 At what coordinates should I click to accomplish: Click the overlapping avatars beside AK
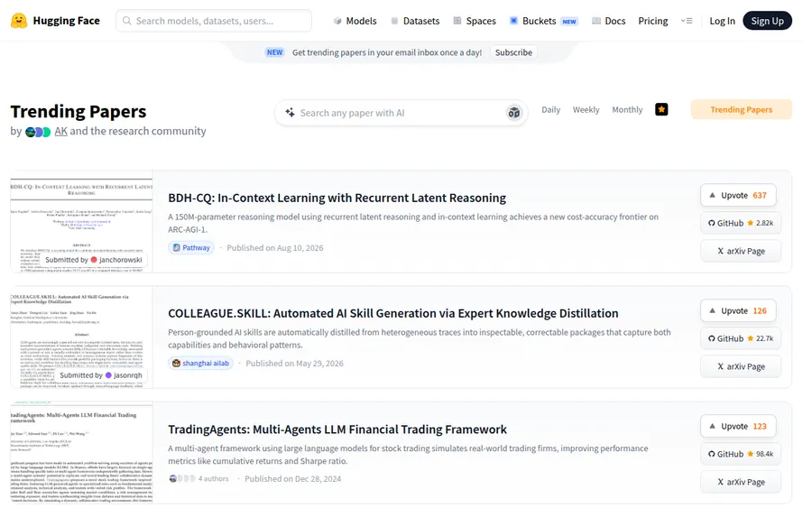(38, 132)
